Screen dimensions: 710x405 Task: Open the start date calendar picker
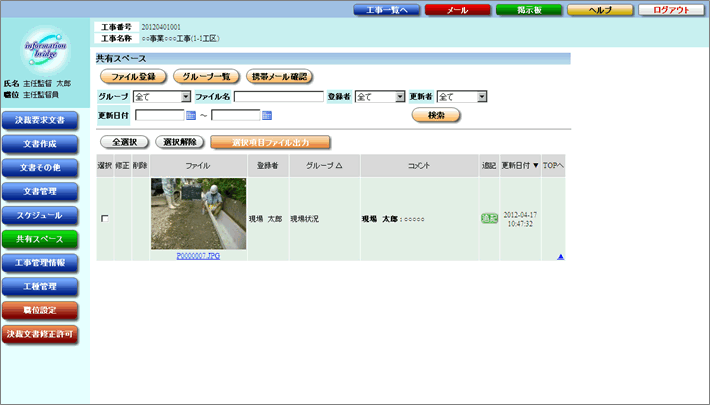[x=191, y=115]
